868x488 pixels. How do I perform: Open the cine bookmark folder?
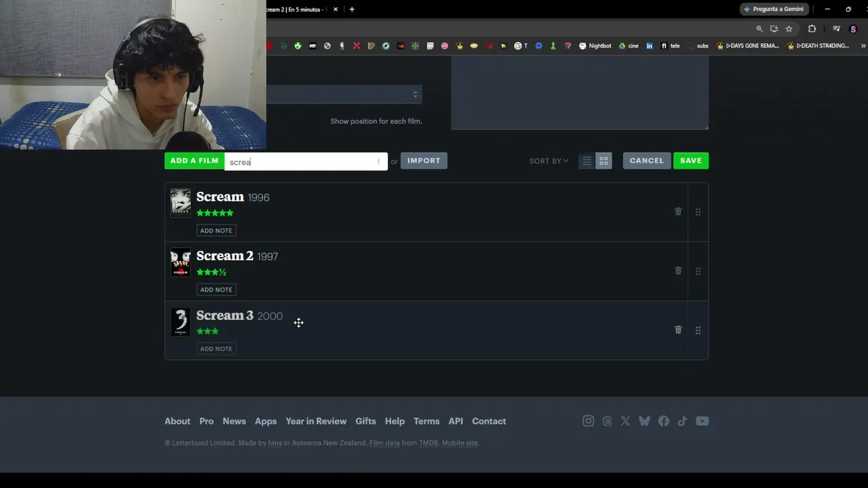coord(628,46)
